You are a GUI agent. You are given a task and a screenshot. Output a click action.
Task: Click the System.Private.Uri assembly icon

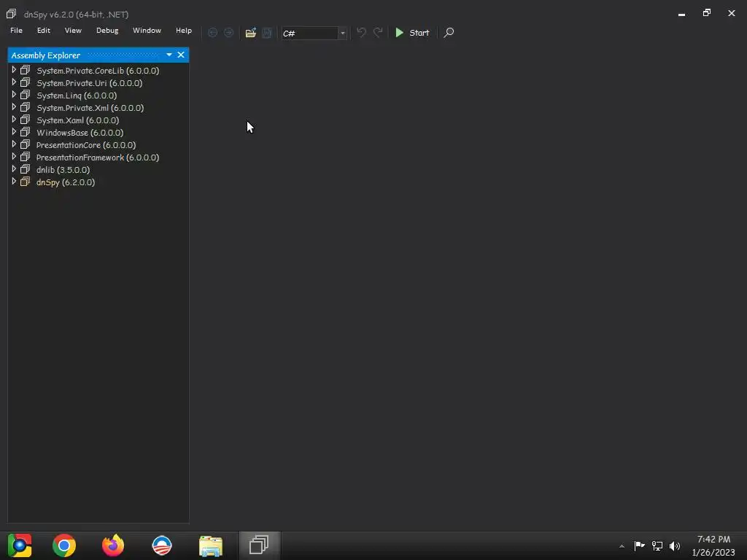tap(26, 82)
